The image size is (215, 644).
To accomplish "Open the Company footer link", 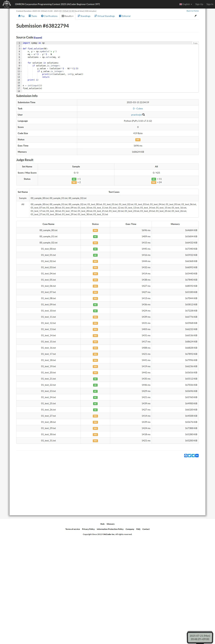I will click(130, 529).
